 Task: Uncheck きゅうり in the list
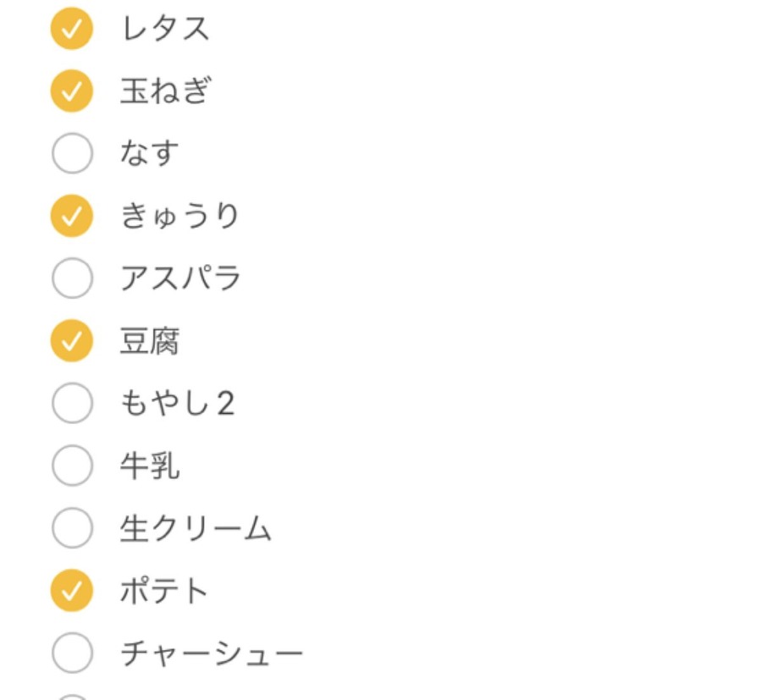click(x=72, y=216)
